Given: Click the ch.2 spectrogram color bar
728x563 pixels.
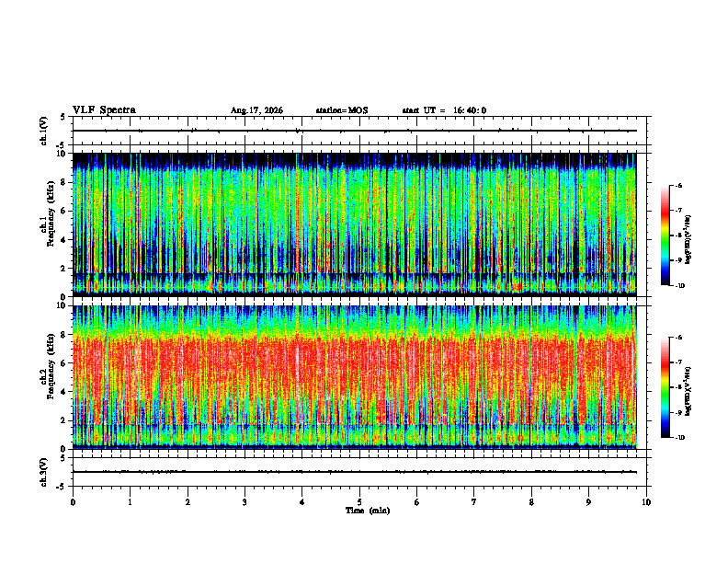Looking at the screenshot, I should (665, 387).
